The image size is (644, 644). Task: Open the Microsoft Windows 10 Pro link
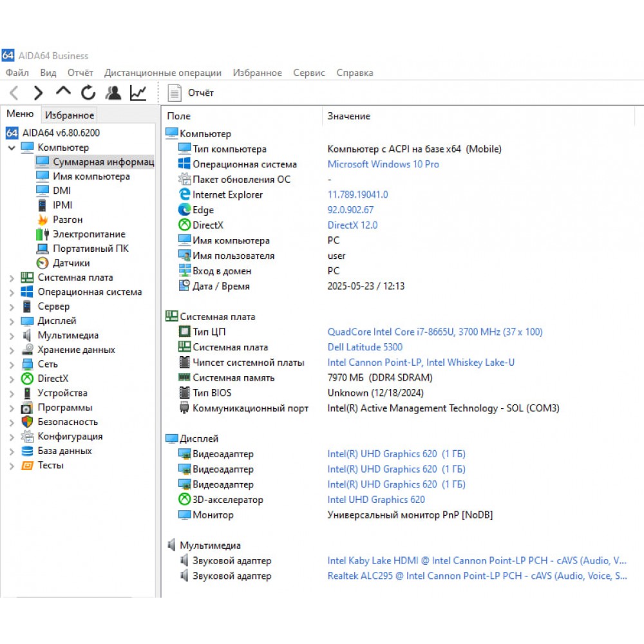(x=383, y=164)
